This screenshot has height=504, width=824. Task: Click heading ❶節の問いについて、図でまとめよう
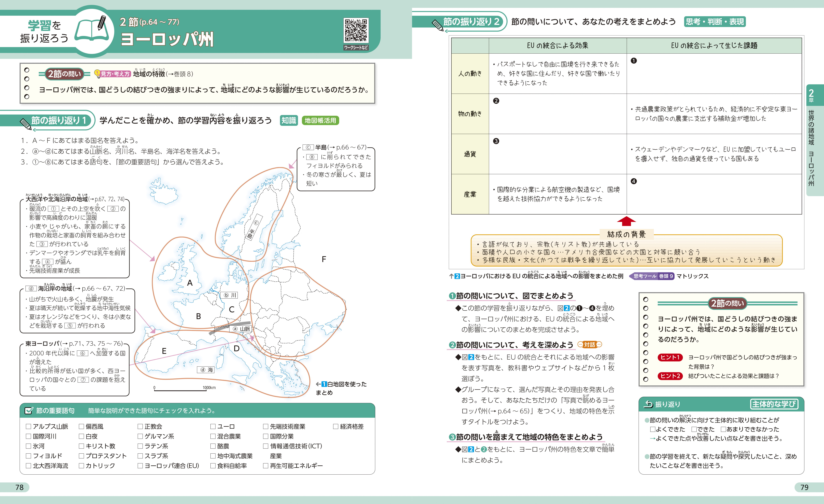click(x=511, y=296)
